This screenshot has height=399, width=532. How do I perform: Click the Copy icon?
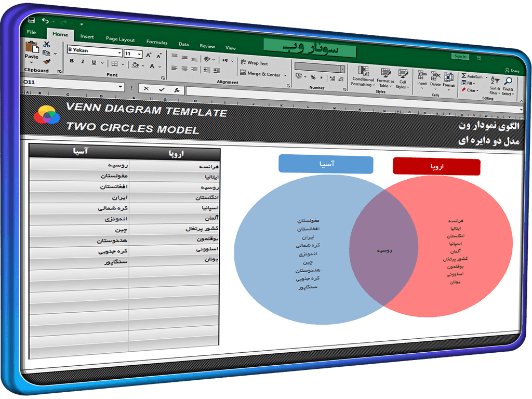coord(46,52)
